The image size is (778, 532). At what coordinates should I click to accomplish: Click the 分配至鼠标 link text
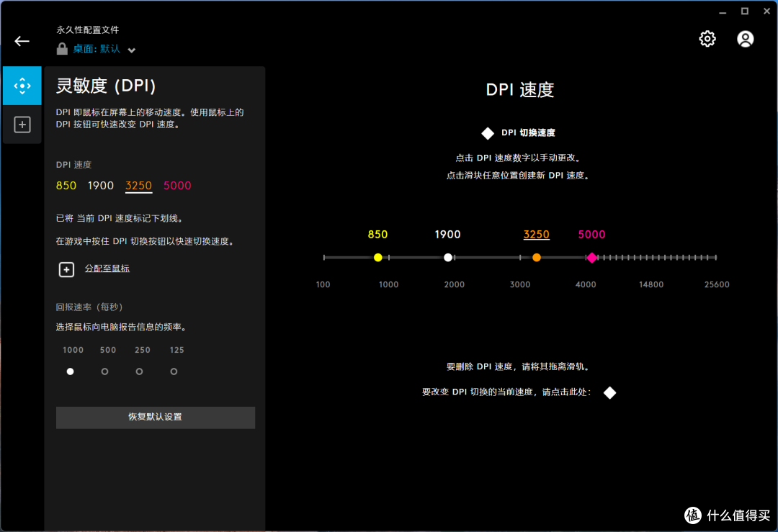(x=107, y=269)
